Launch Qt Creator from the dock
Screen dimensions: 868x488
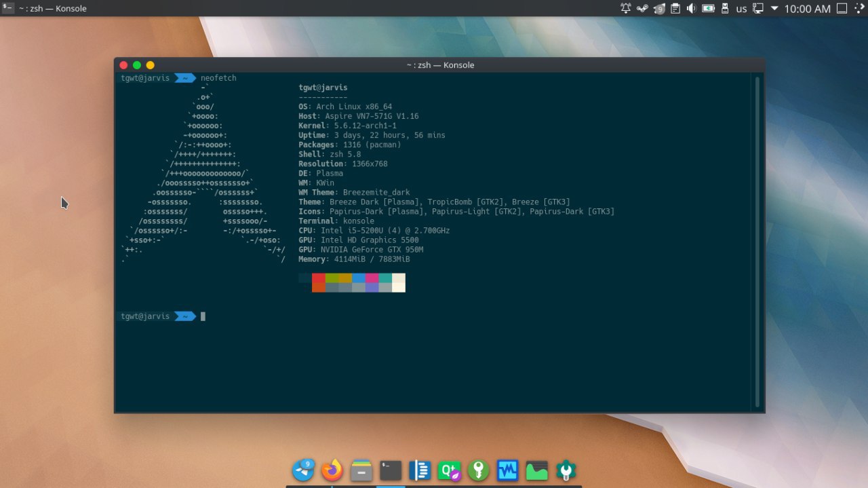tap(450, 470)
